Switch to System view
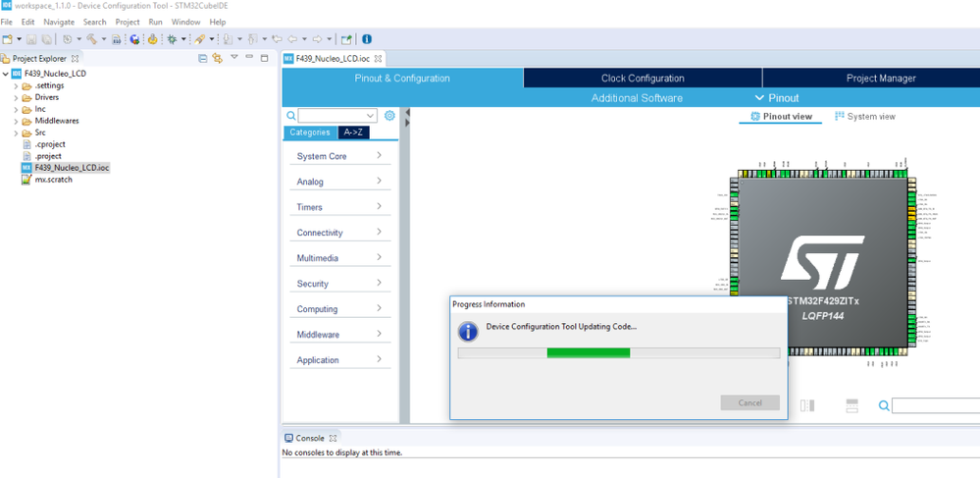This screenshot has width=980, height=478. pyautogui.click(x=865, y=117)
